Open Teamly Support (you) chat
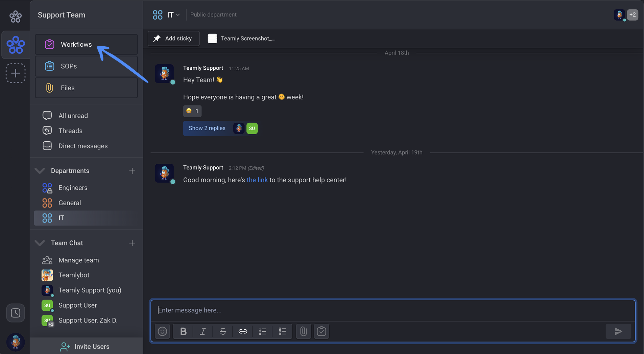Image resolution: width=644 pixels, height=354 pixels. point(90,290)
